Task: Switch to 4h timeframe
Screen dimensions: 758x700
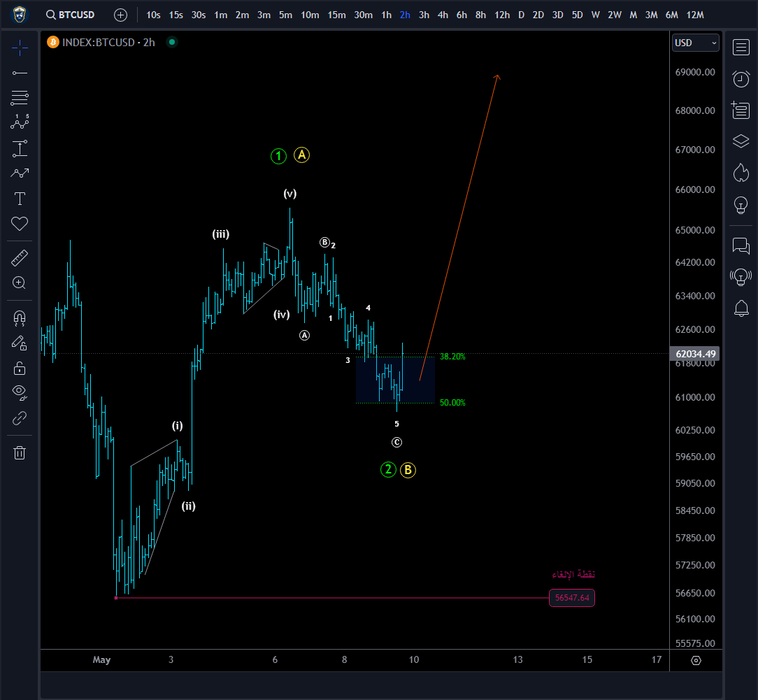Action: tap(443, 15)
